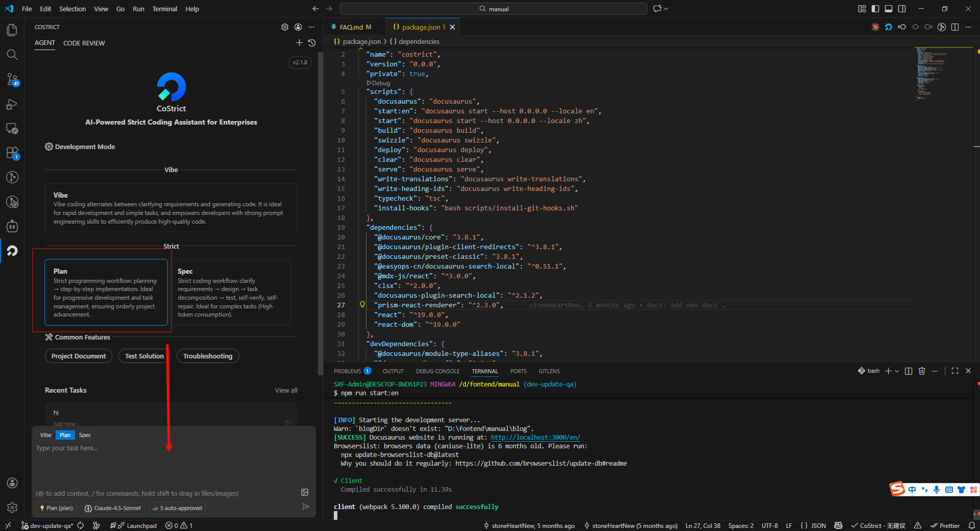
Task: Open the Plan (plan) mode dropdown
Action: coord(57,508)
